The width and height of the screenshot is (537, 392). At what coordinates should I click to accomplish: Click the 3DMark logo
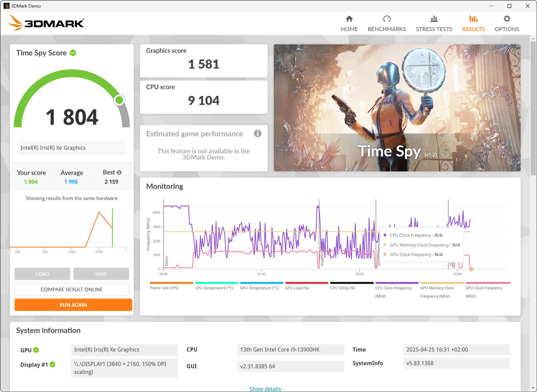[46, 23]
